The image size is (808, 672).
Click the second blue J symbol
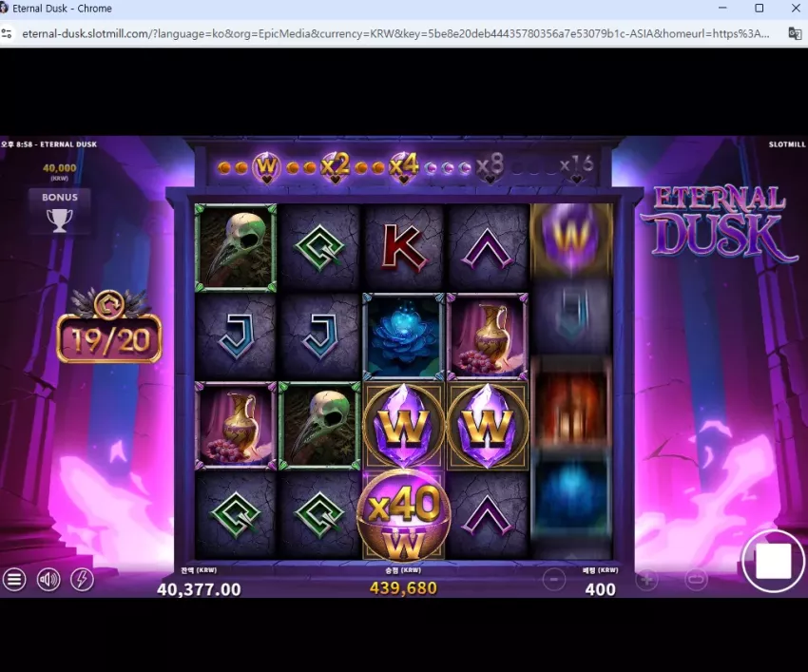pos(319,336)
